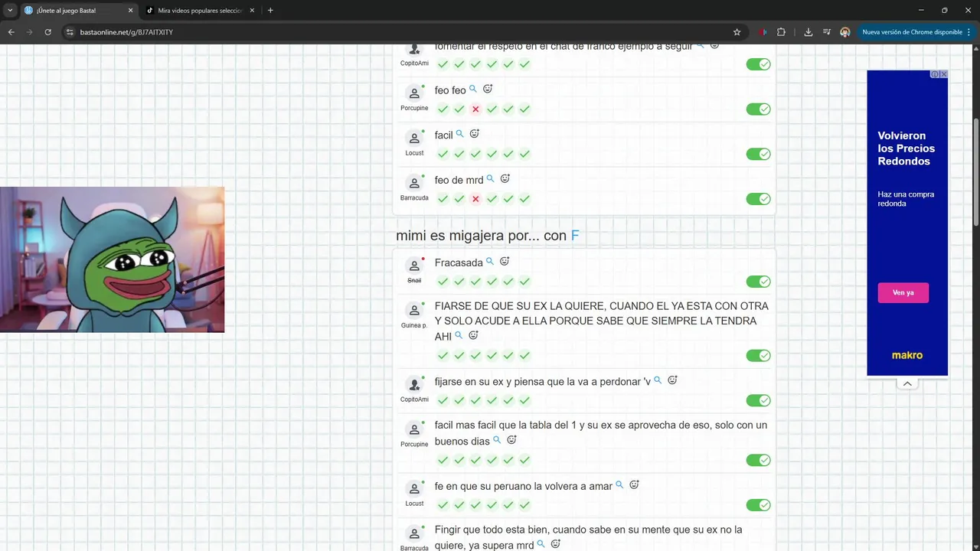Image resolution: width=980 pixels, height=551 pixels.
Task: Click magnifier after 'ya supera mrd' answer
Action: 541,544
